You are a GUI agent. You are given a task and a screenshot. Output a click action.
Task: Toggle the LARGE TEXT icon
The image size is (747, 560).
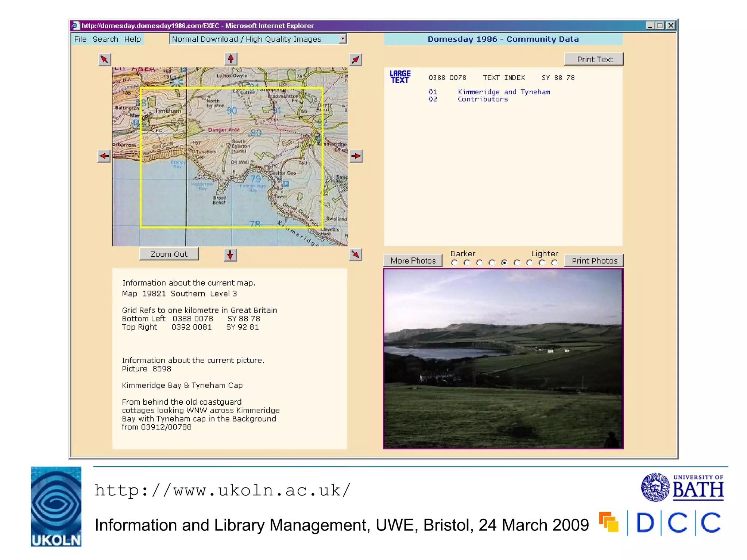[400, 77]
